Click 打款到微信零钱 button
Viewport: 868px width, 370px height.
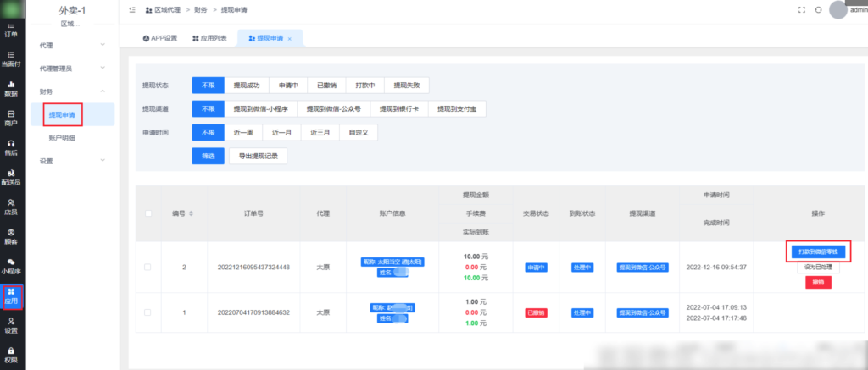[818, 251]
